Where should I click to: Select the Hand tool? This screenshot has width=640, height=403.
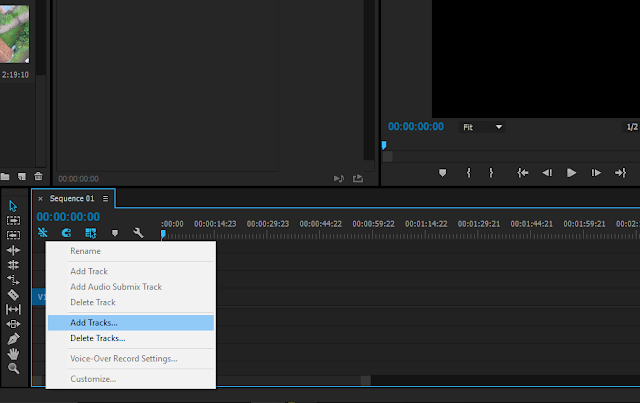coord(13,354)
